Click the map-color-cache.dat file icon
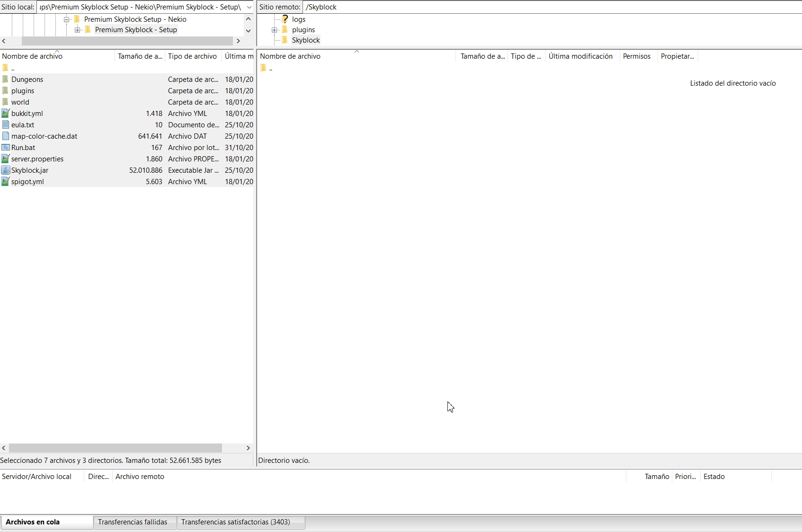 [x=6, y=136]
